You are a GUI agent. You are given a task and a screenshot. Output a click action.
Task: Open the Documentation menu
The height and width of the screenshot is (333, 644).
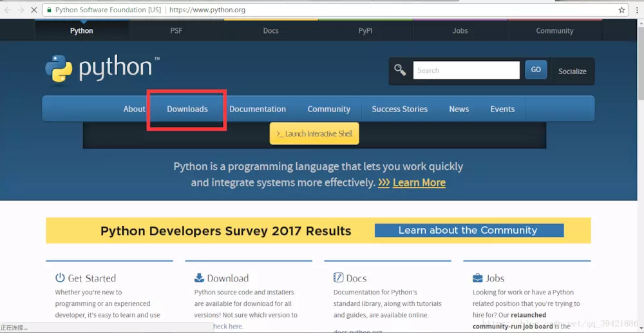(x=258, y=109)
